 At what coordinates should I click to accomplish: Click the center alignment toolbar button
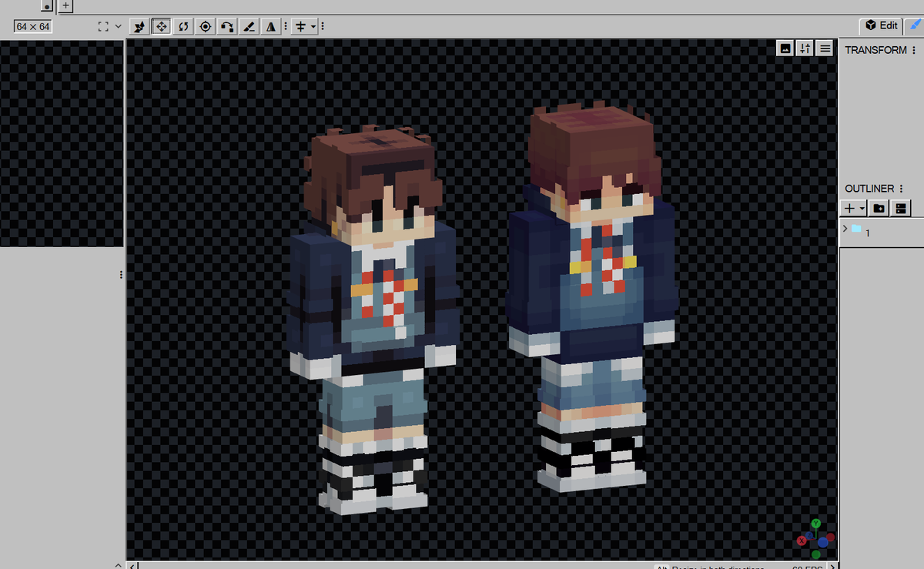click(x=301, y=26)
